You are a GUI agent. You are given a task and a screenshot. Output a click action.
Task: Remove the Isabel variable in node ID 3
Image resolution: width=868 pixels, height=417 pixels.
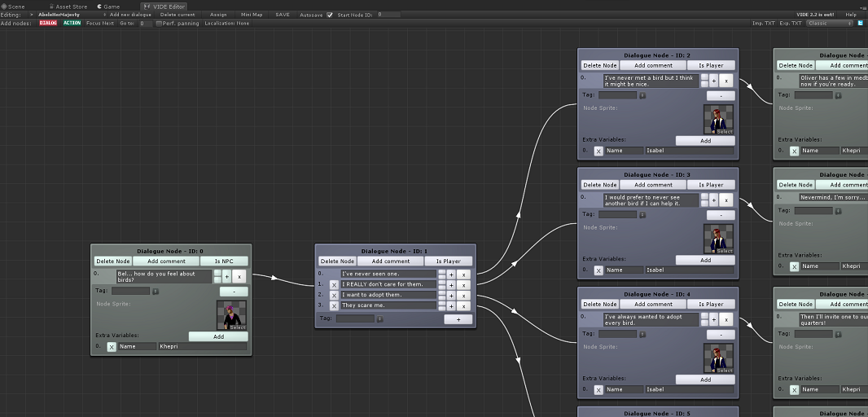(598, 270)
